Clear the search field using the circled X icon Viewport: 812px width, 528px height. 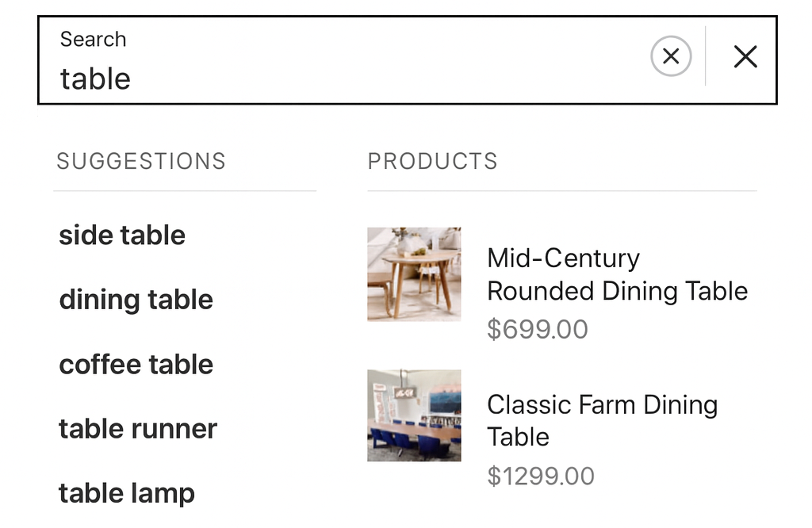[x=671, y=56]
